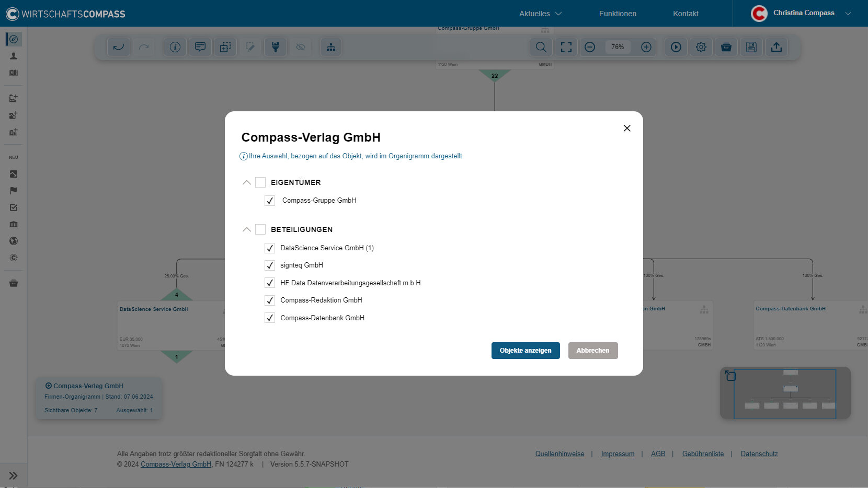Screen dimensions: 868x488
Task: Click the add building-plus icon in sidebar
Action: point(14,132)
